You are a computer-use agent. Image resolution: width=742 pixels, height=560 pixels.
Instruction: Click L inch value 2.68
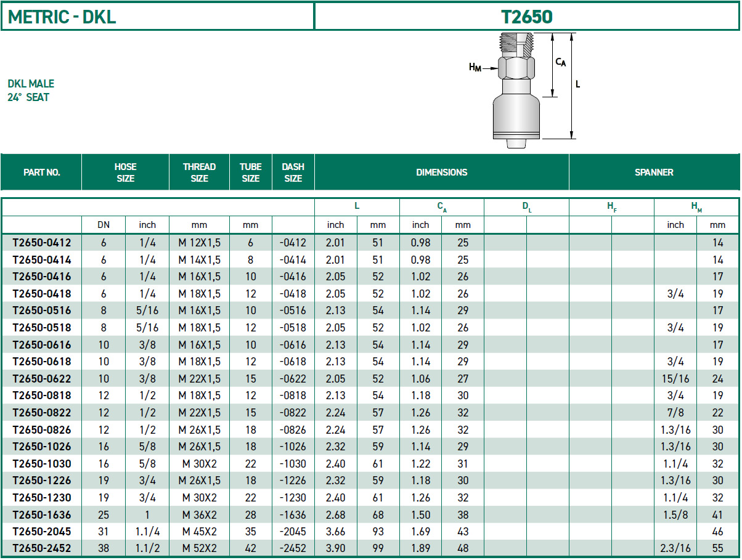click(x=336, y=514)
